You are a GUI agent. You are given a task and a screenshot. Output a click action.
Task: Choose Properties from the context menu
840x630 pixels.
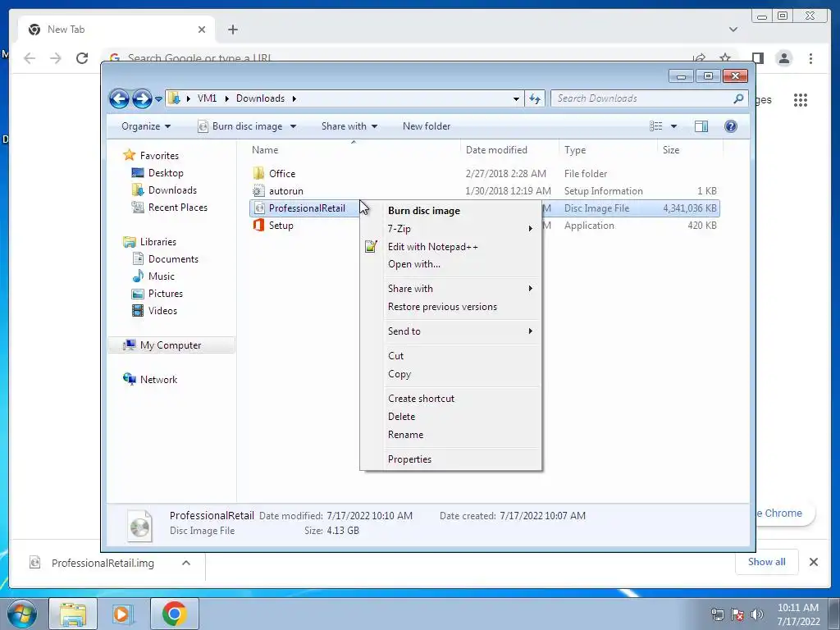409,459
